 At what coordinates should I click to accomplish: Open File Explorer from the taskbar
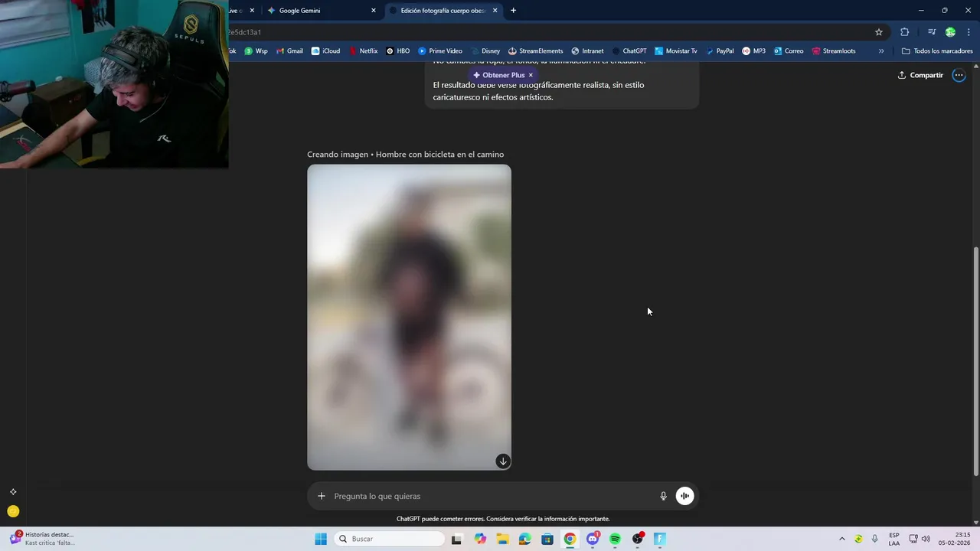click(x=502, y=539)
